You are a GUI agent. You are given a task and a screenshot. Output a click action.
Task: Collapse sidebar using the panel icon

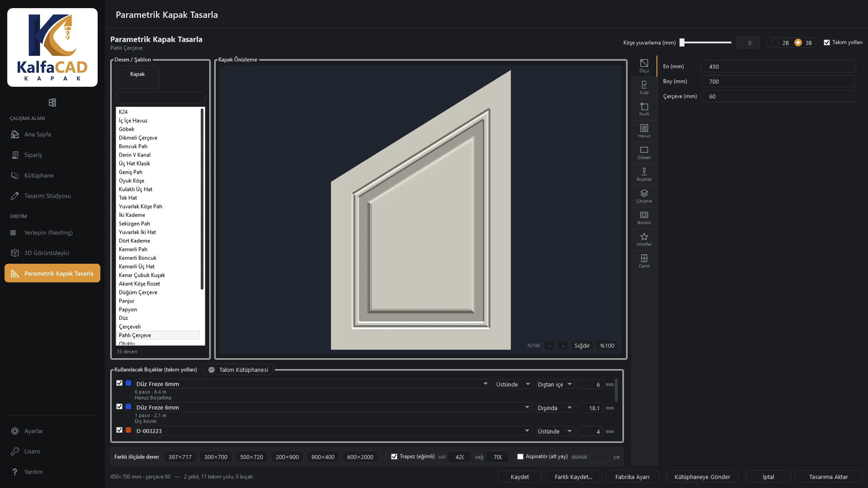tap(52, 102)
